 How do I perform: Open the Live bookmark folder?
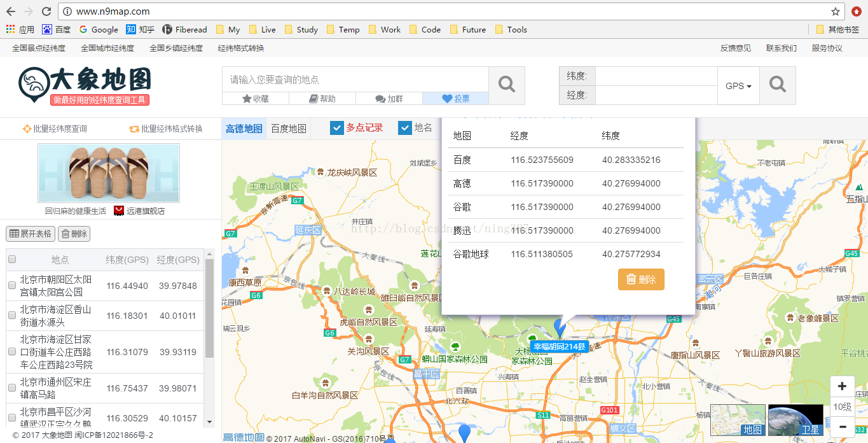point(262,29)
